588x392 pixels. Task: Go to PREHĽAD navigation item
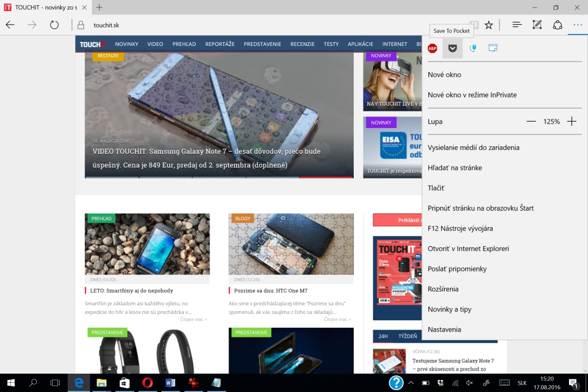[x=184, y=44]
